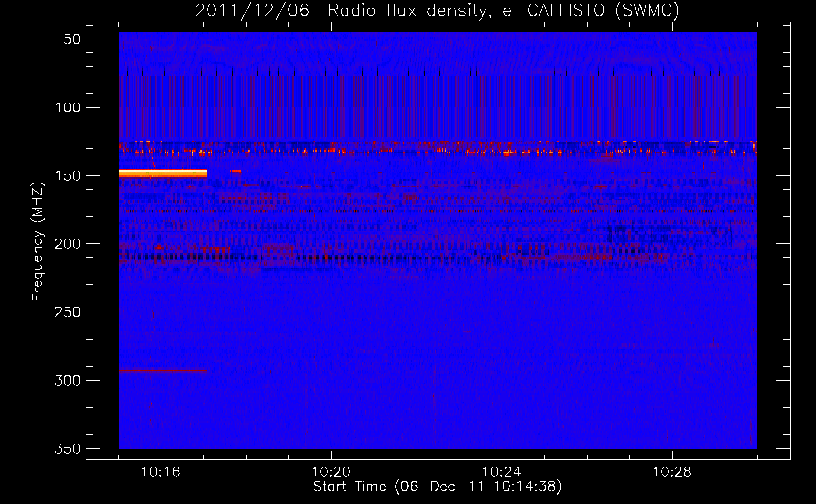The width and height of the screenshot is (816, 504).
Task: Click the 10:16 time tick label
Action: (160, 472)
